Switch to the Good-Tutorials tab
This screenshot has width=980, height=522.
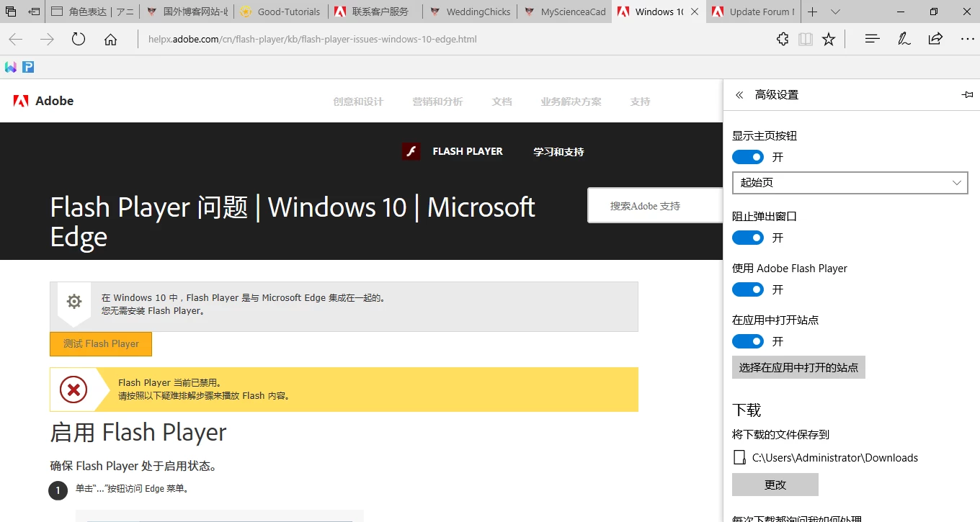(281, 12)
